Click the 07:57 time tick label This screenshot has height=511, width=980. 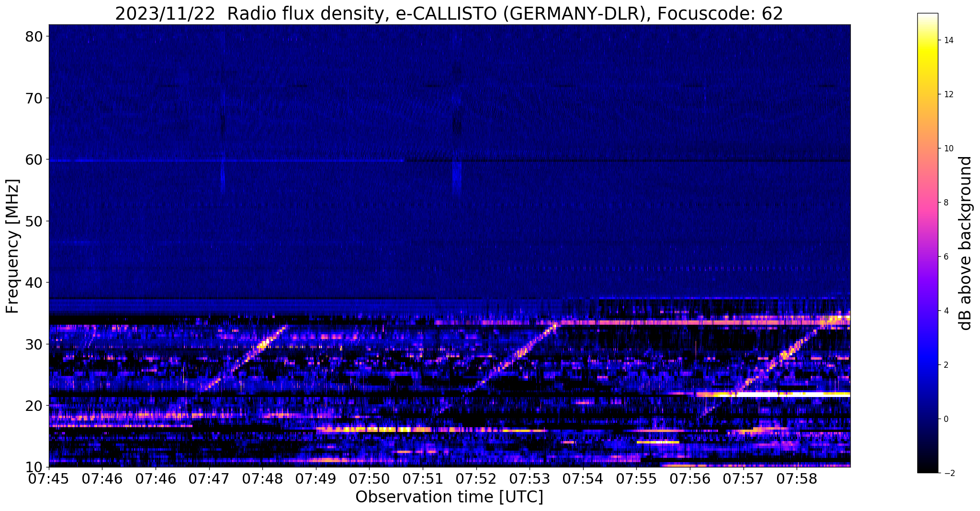[x=743, y=478]
